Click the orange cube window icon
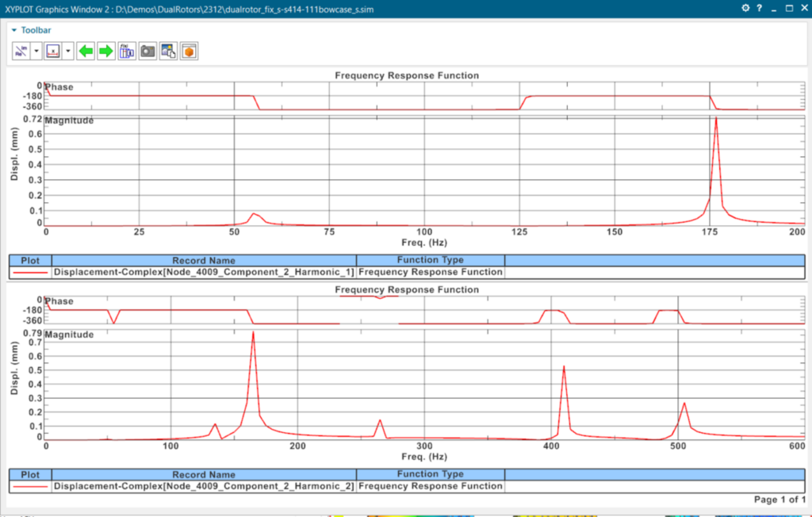The width and height of the screenshot is (812, 517). (189, 52)
